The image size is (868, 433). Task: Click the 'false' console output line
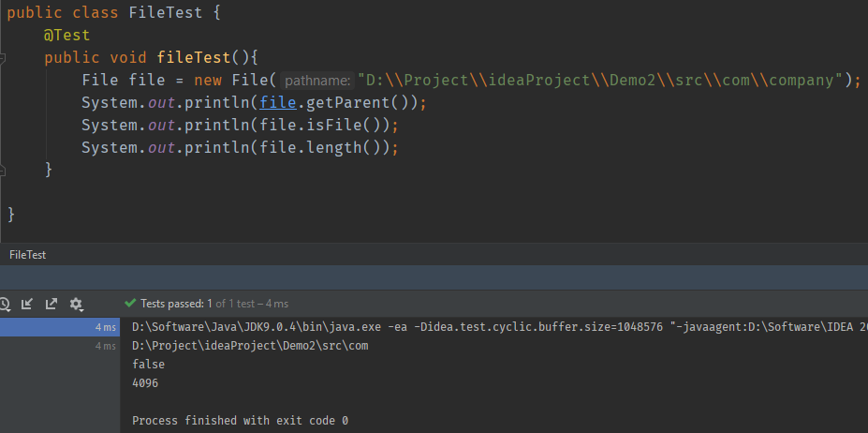click(148, 365)
